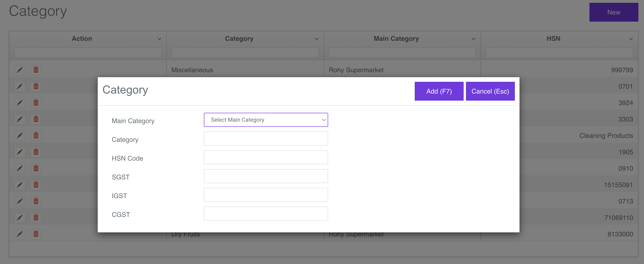Click edit pencil icon for Miscellaneous row
Image resolution: width=644 pixels, height=264 pixels.
pyautogui.click(x=20, y=70)
